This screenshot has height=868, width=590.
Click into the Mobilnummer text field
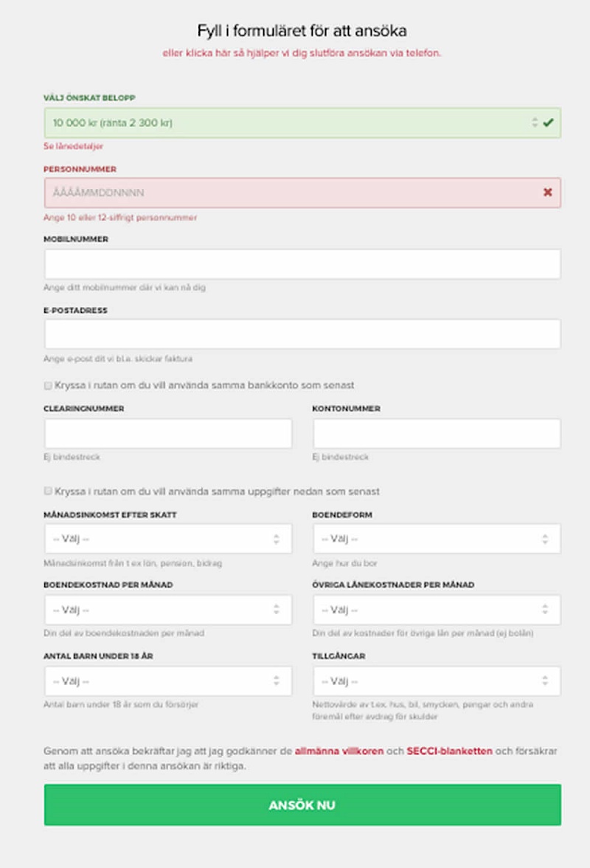[x=302, y=263]
